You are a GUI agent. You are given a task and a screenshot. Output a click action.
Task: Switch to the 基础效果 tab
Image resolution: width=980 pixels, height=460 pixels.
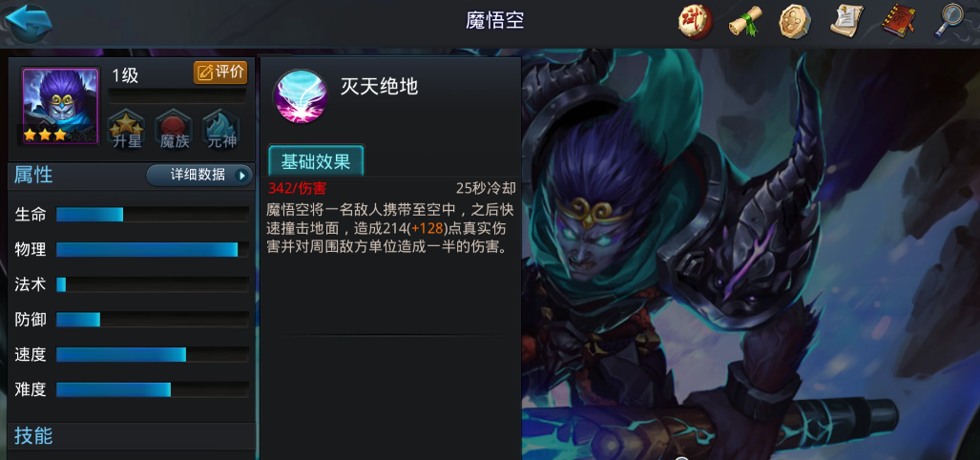[316, 161]
